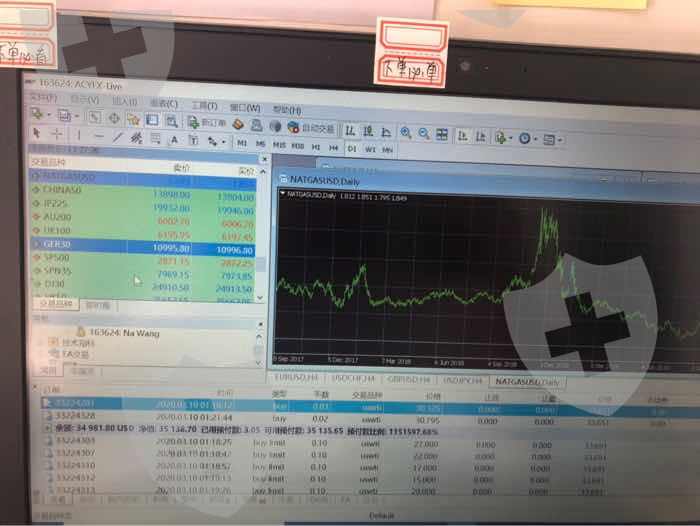Toggle the Market Watch window icon

pos(95,117)
